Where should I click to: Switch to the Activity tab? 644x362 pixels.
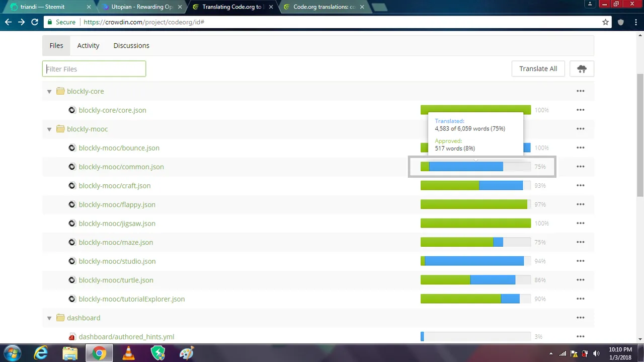pos(88,45)
